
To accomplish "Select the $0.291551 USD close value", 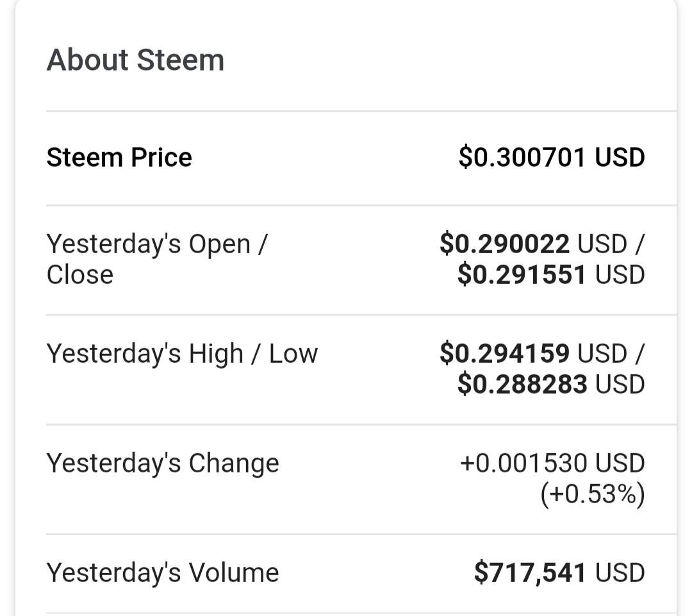I will pyautogui.click(x=551, y=274).
